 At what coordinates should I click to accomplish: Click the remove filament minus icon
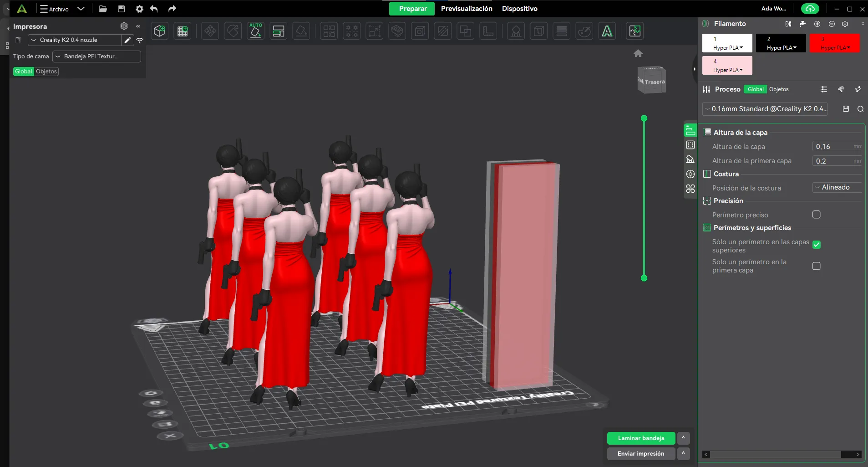(832, 24)
